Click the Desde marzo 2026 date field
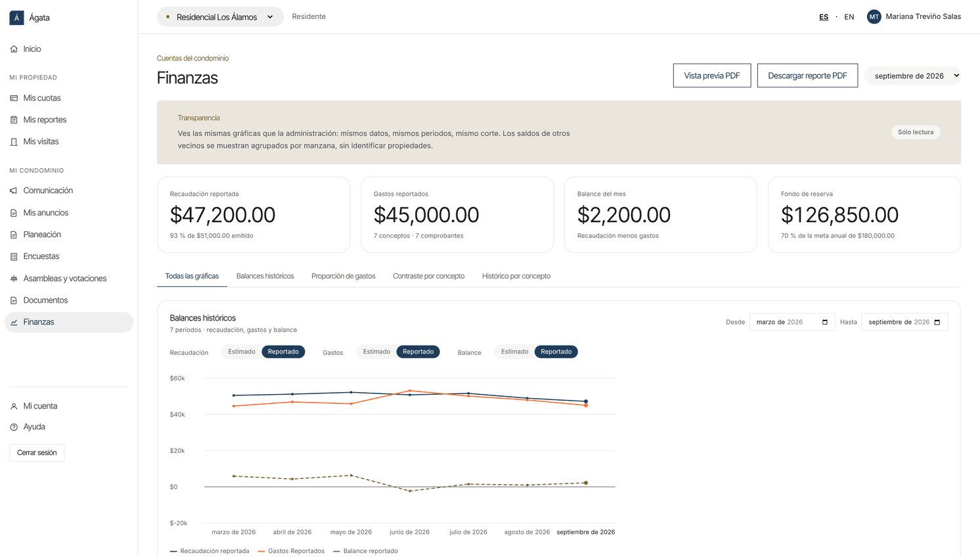This screenshot has width=980, height=557. click(x=792, y=322)
